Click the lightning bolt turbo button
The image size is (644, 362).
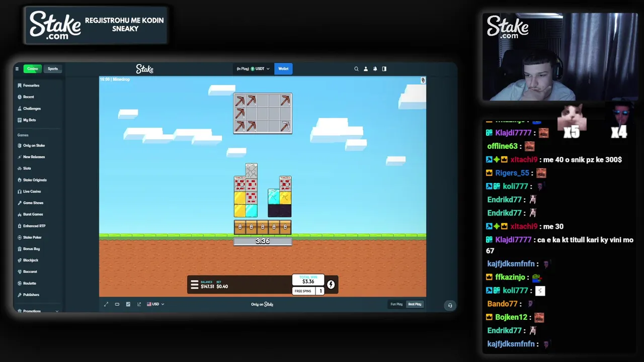331,285
